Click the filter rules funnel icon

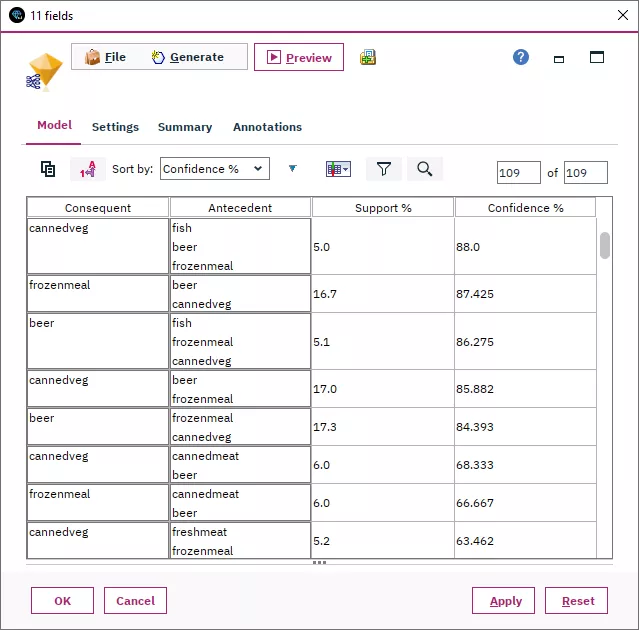click(383, 169)
